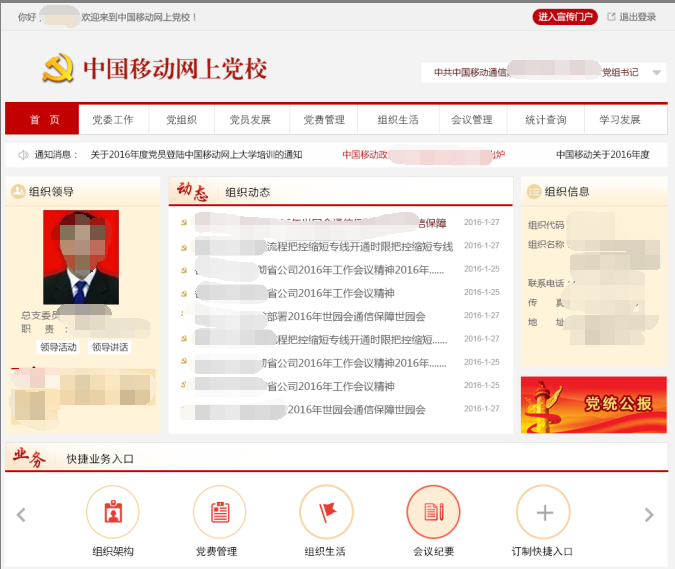Click the 领导讲话 button
Viewport: 675px width, 569px height.
[110, 347]
